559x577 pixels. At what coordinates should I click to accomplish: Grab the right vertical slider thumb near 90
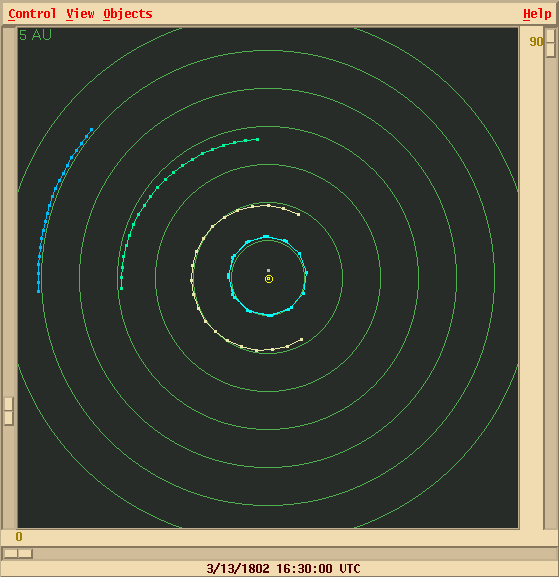(551, 43)
